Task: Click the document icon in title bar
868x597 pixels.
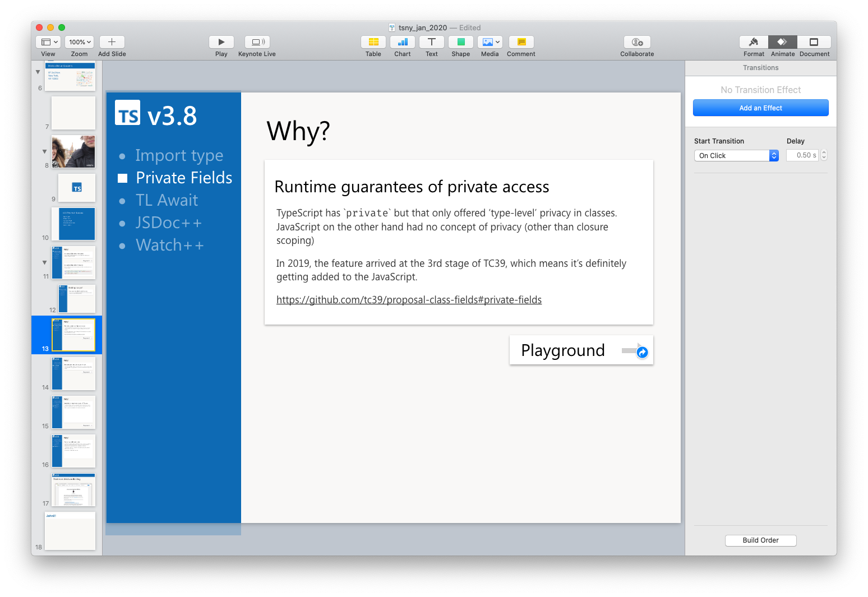Action: pos(392,27)
